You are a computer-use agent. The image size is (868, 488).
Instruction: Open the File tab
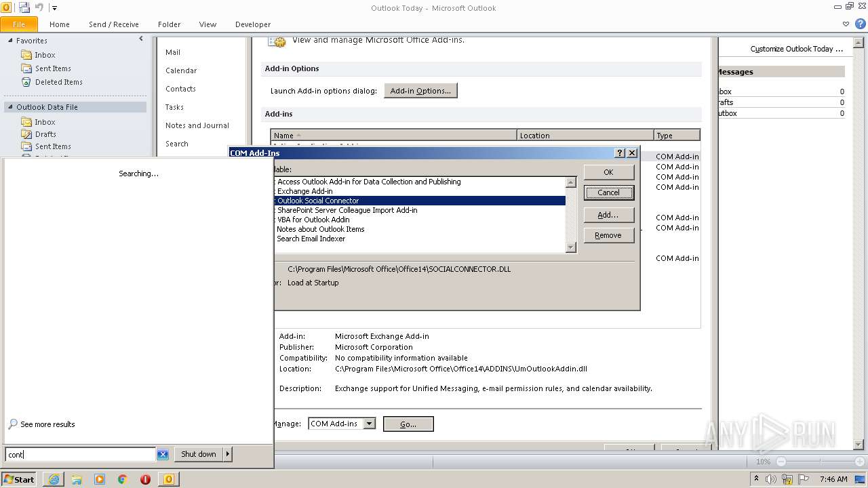(x=19, y=24)
